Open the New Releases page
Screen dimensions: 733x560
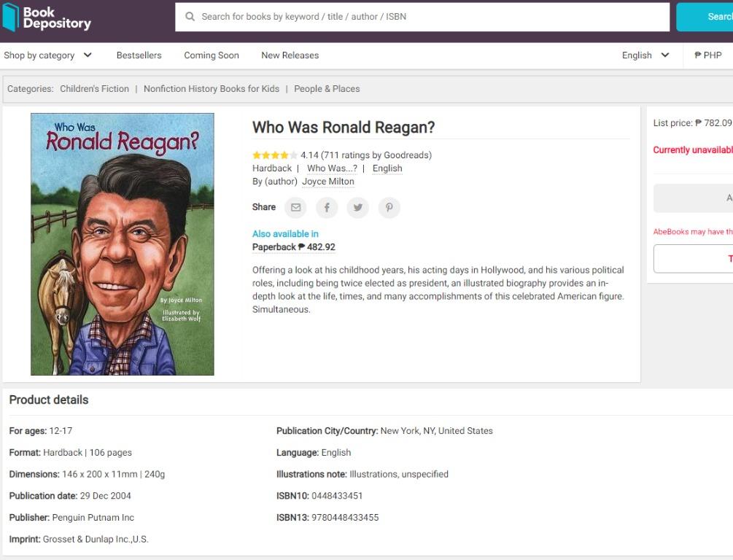tap(290, 55)
